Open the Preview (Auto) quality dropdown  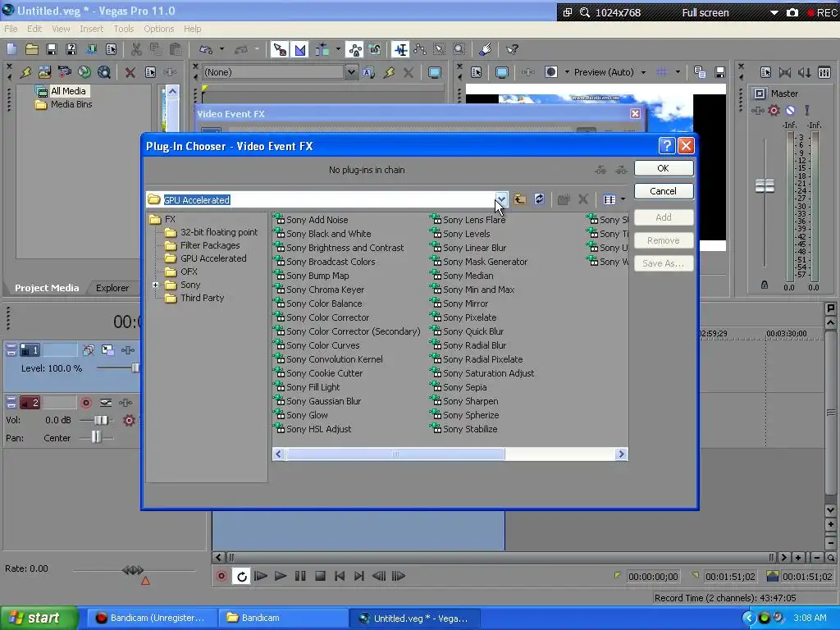[x=643, y=72]
